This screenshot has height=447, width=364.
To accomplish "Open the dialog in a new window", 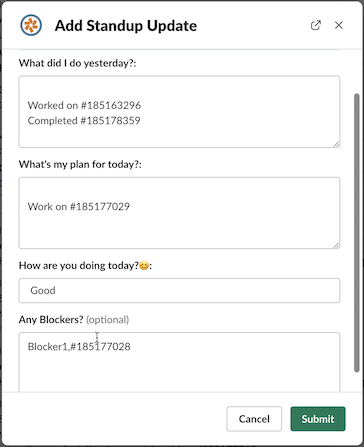I will [315, 25].
